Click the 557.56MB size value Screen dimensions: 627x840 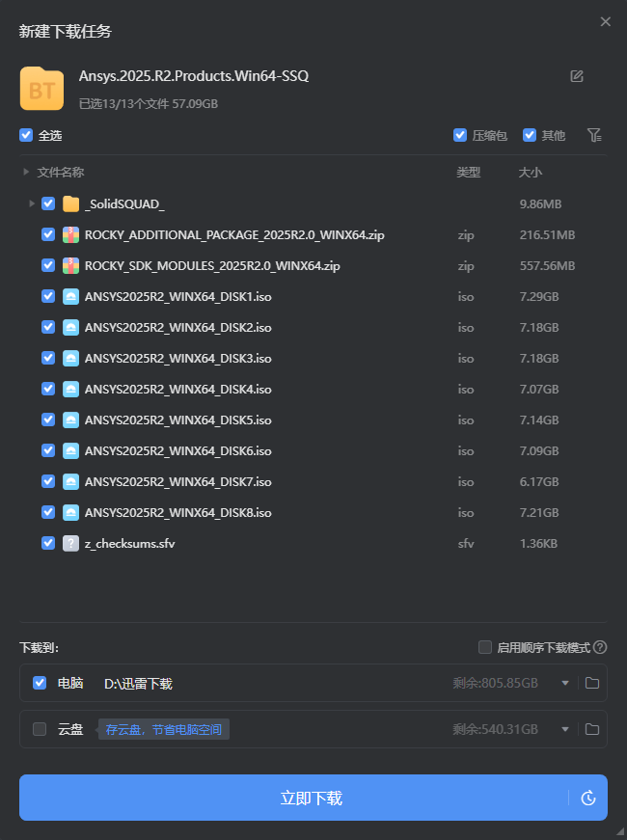(547, 266)
